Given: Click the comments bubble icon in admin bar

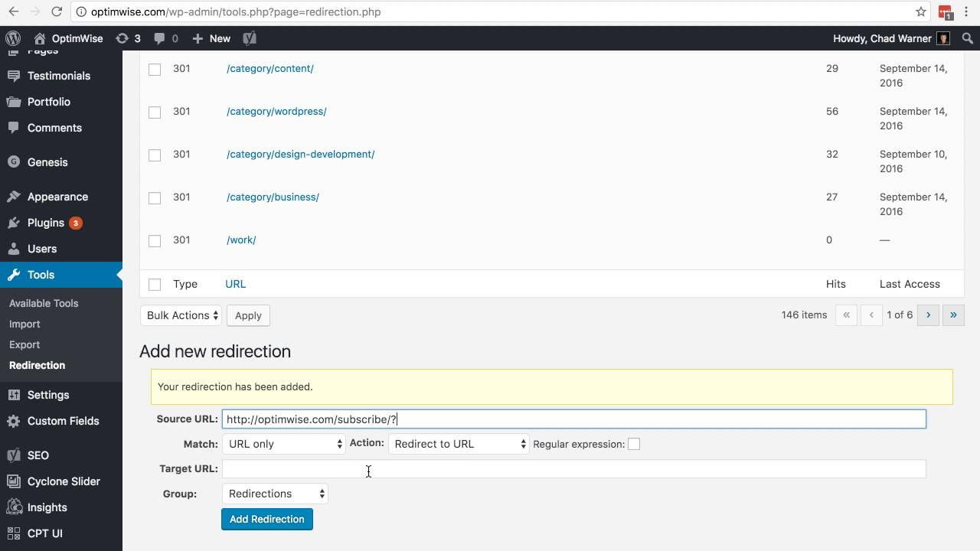Looking at the screenshot, I should click(x=156, y=37).
